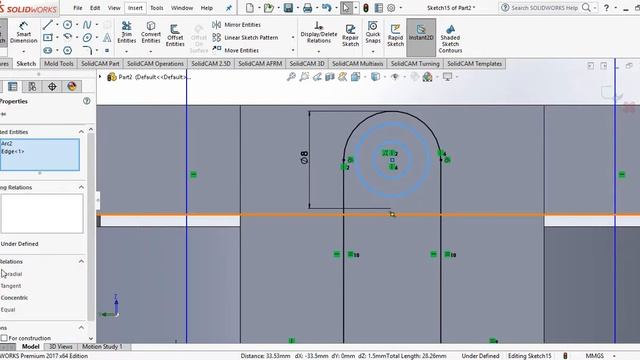Click the Zoom to Fit icon
This screenshot has width=640, height=360.
click(x=291, y=77)
